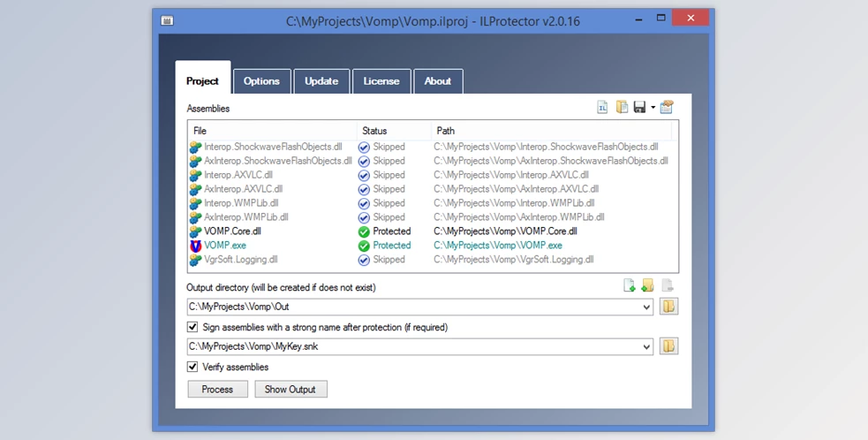
Task: Select the VOMP.exe row
Action: (x=433, y=246)
